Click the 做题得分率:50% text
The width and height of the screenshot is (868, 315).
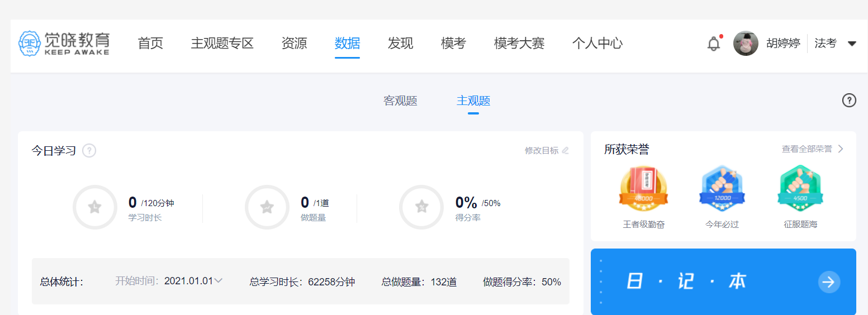coord(522,282)
